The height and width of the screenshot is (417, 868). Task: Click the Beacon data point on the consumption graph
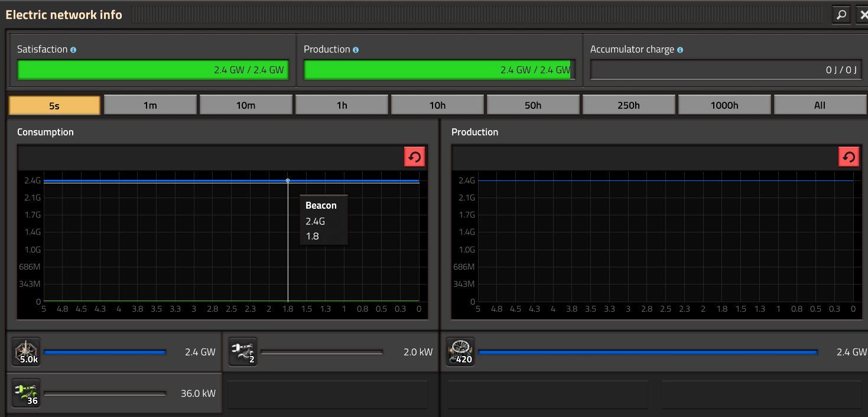(x=288, y=180)
